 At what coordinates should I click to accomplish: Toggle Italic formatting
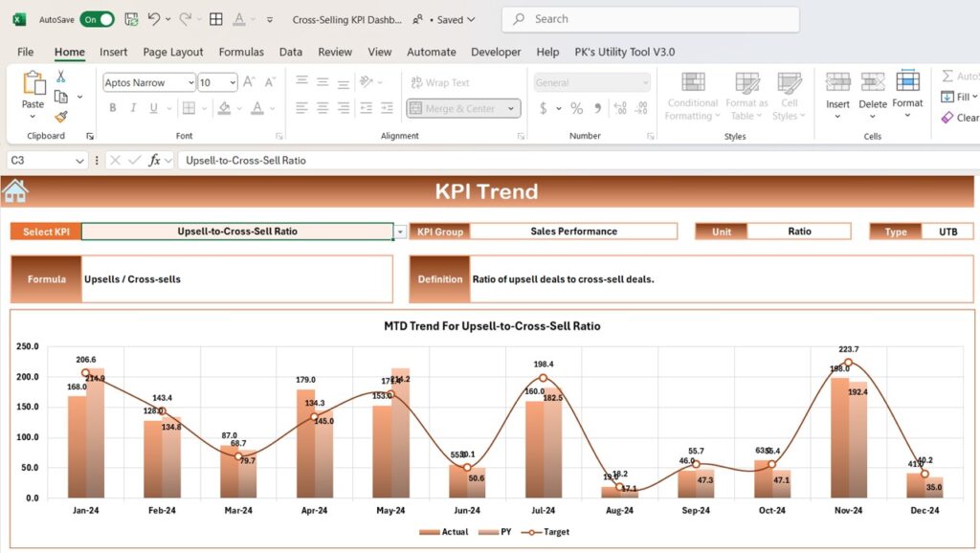coord(133,108)
